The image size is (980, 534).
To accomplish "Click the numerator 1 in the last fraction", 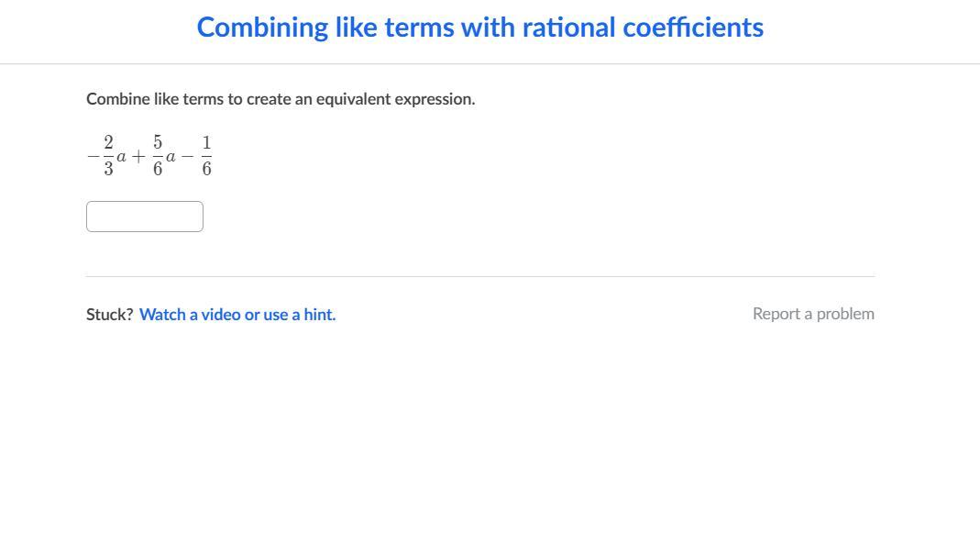I will pyautogui.click(x=206, y=143).
